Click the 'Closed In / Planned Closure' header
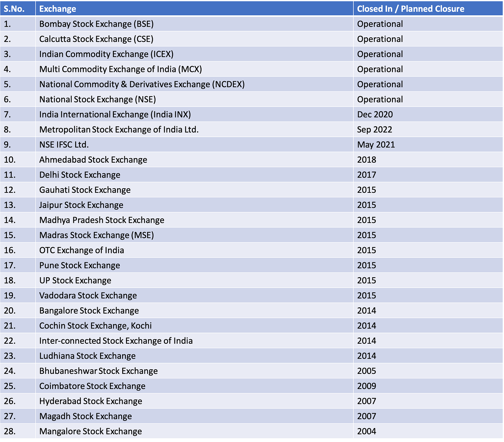Screen dimensions: 504x442 point(428,9)
